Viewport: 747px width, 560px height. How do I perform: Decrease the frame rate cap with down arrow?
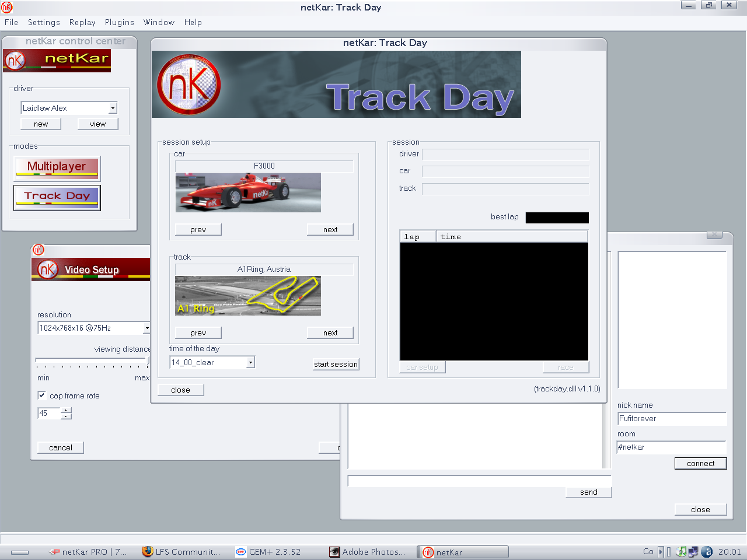click(x=66, y=416)
